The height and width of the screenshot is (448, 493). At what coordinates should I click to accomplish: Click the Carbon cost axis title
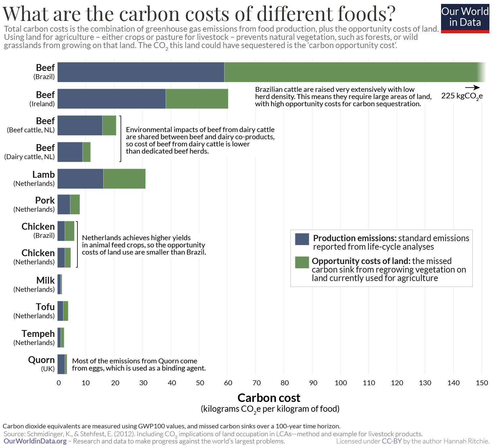click(x=269, y=398)
